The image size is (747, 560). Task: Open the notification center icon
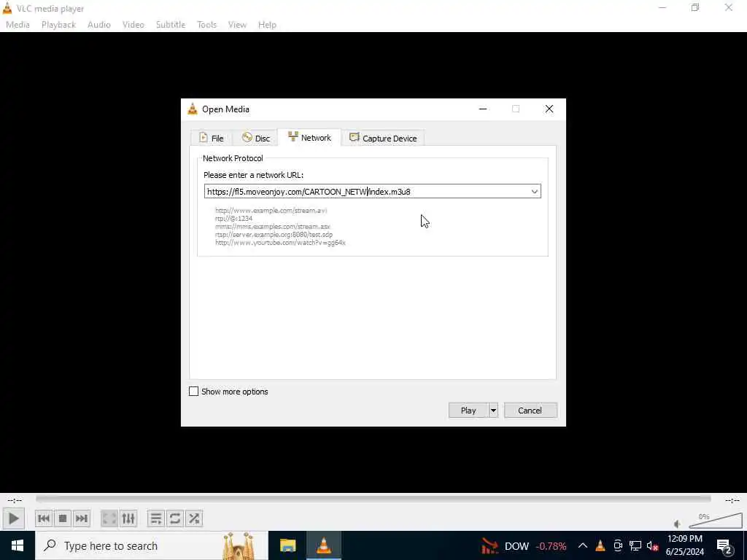click(724, 545)
